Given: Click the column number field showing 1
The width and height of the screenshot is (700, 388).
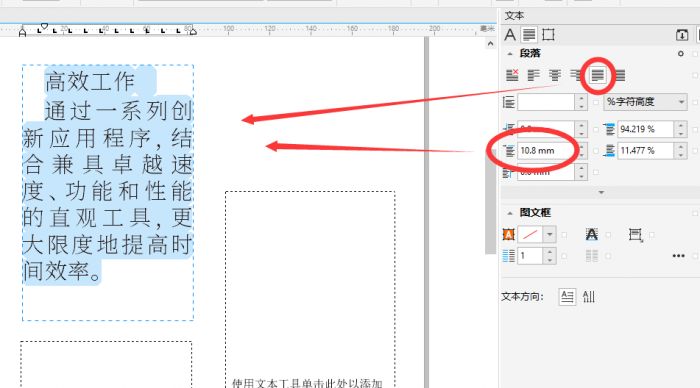Looking at the screenshot, I should (530, 256).
